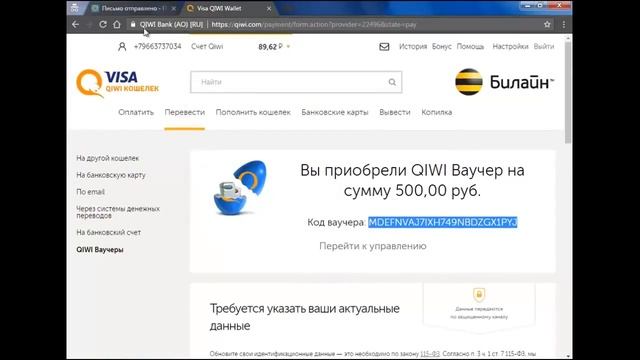Open the browser home page icon
The height and width of the screenshot is (360, 640).
coord(117,24)
